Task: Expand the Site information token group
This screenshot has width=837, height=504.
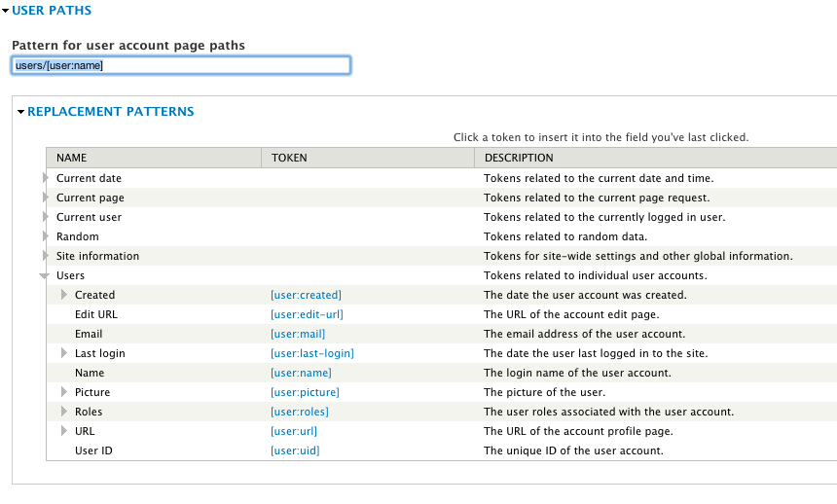Action: [46, 256]
